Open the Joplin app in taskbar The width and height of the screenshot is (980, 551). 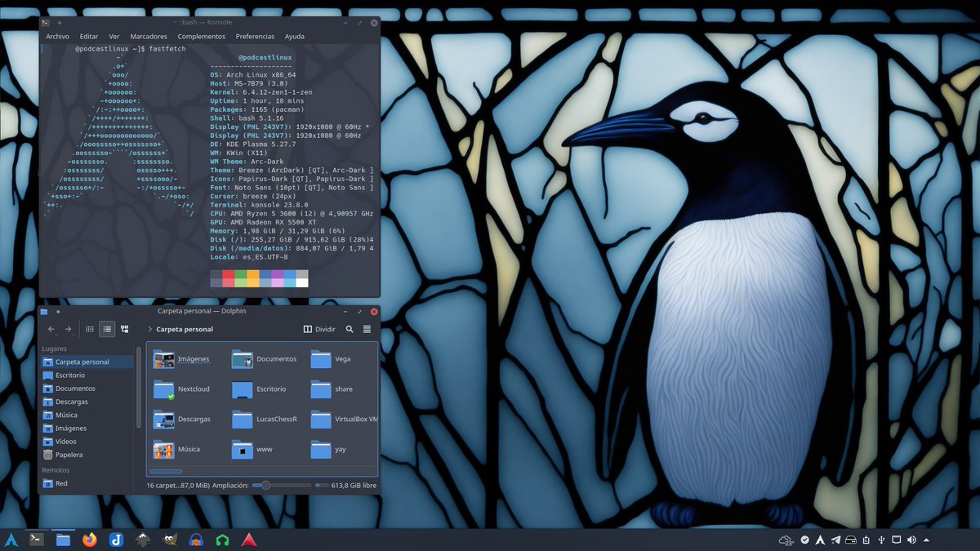pos(116,540)
